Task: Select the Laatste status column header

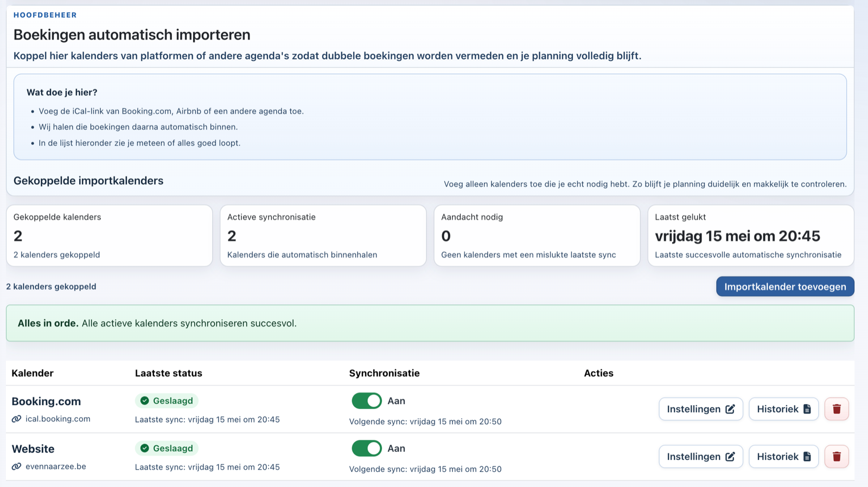Action: (x=169, y=373)
